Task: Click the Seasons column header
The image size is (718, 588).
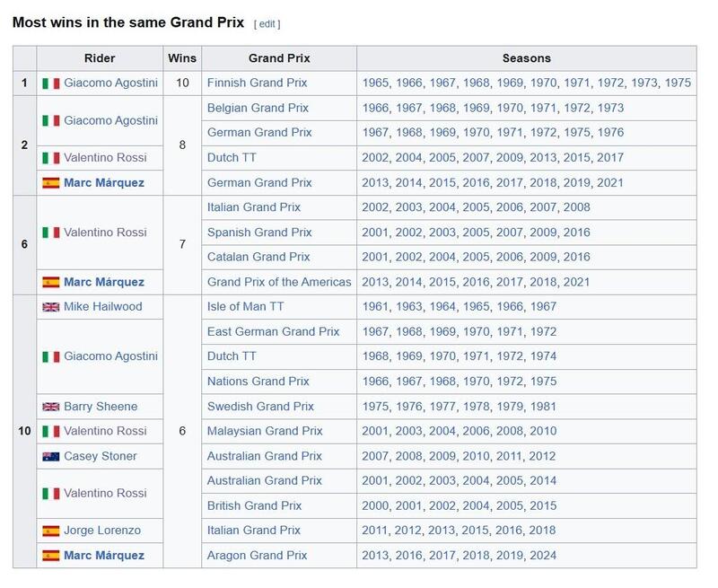Action: [x=526, y=58]
